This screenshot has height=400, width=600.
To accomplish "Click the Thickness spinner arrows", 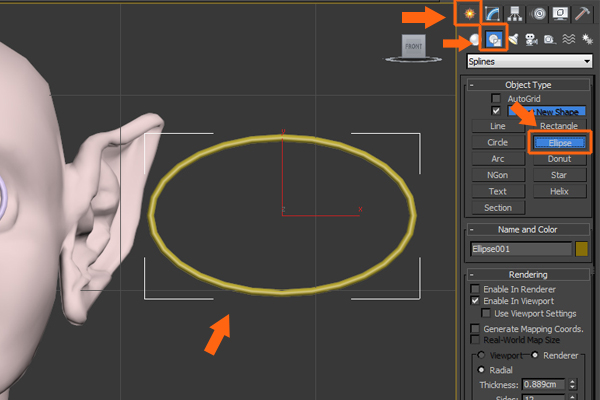I will 572,384.
